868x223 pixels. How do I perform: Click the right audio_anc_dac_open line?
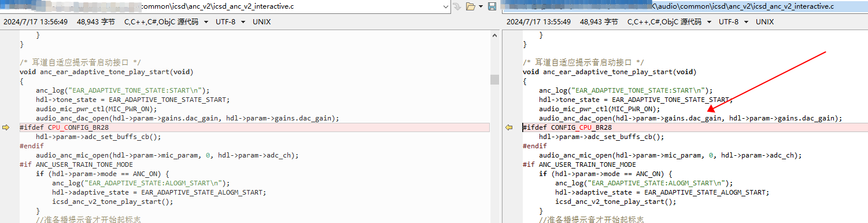tap(690, 118)
